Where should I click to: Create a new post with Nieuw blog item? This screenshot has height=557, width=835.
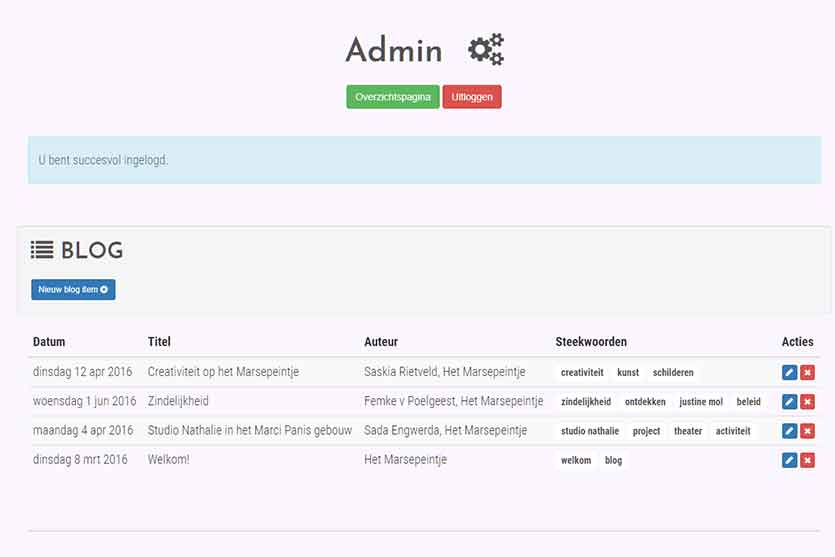(73, 290)
